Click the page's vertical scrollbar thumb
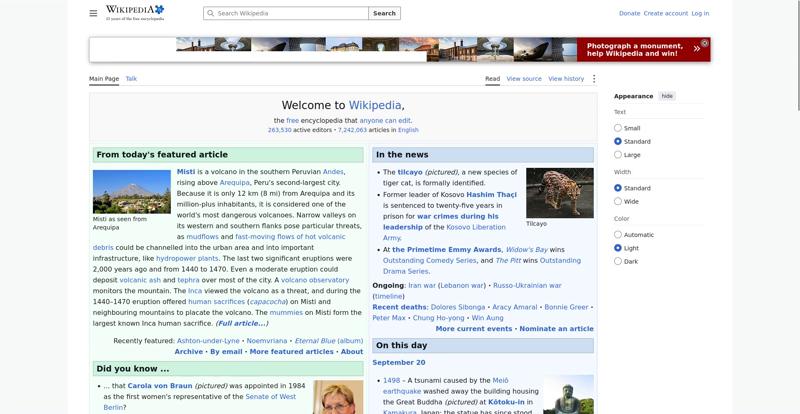Screen dimensions: 800x414 point(797,55)
